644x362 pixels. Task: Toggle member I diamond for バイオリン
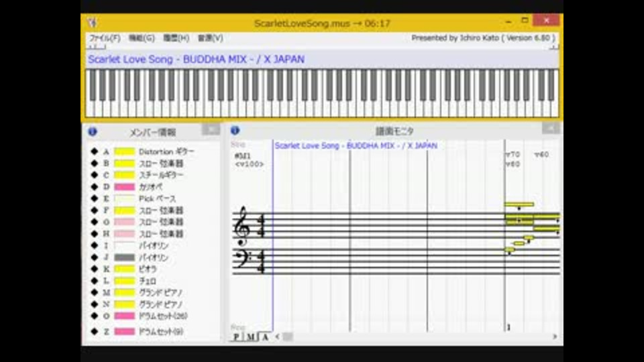[95, 245]
